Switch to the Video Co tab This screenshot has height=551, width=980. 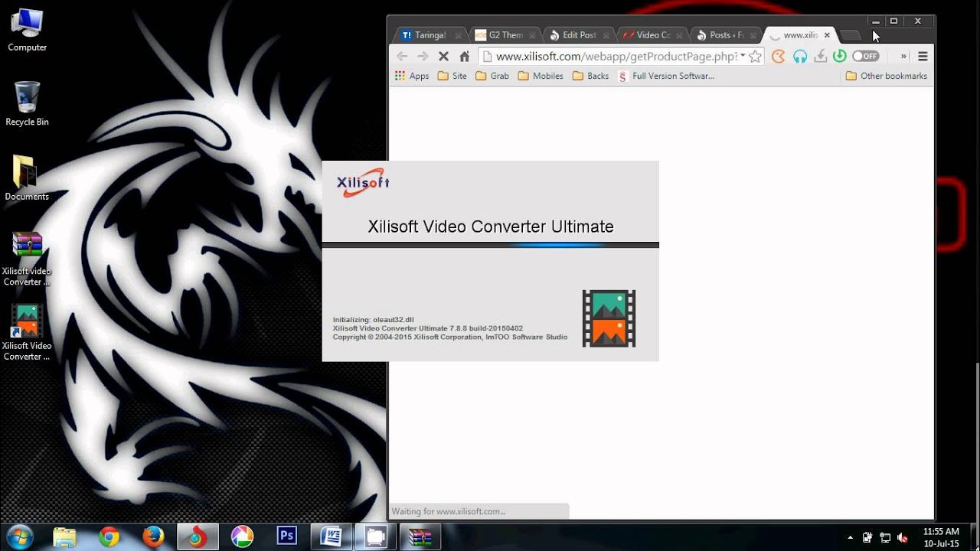tap(652, 35)
